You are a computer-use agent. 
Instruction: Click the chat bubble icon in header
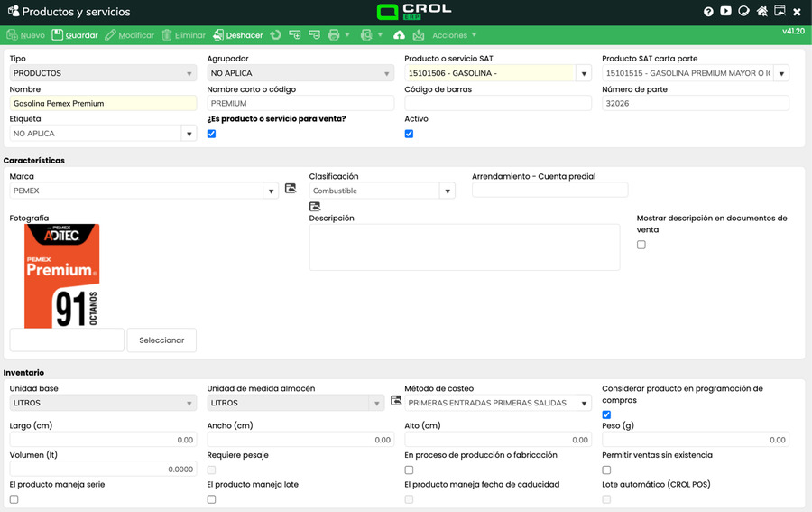(x=744, y=12)
